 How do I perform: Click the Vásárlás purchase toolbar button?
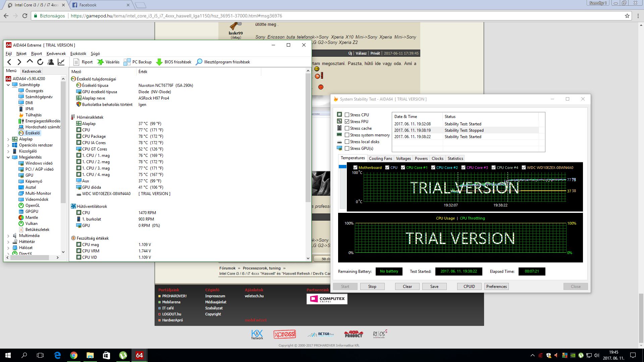(108, 62)
